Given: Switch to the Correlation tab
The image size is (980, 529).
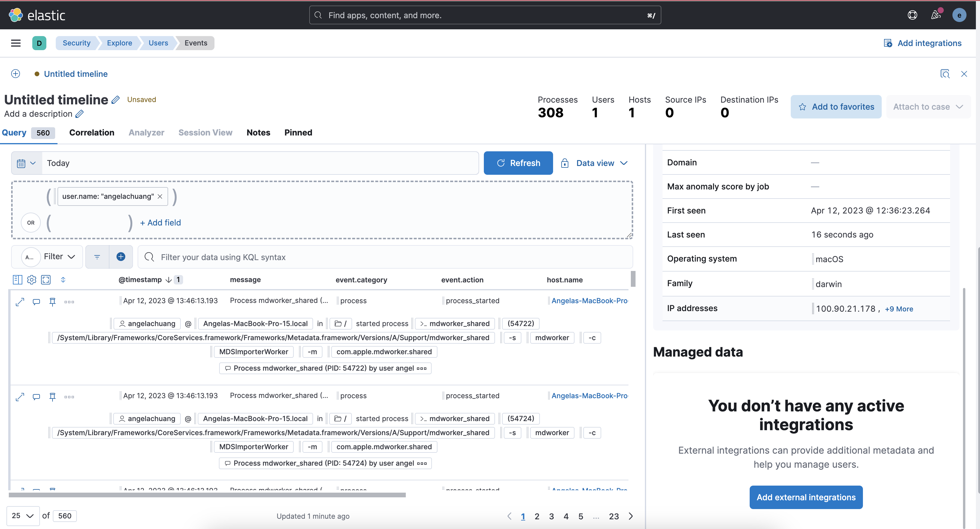Looking at the screenshot, I should (92, 132).
